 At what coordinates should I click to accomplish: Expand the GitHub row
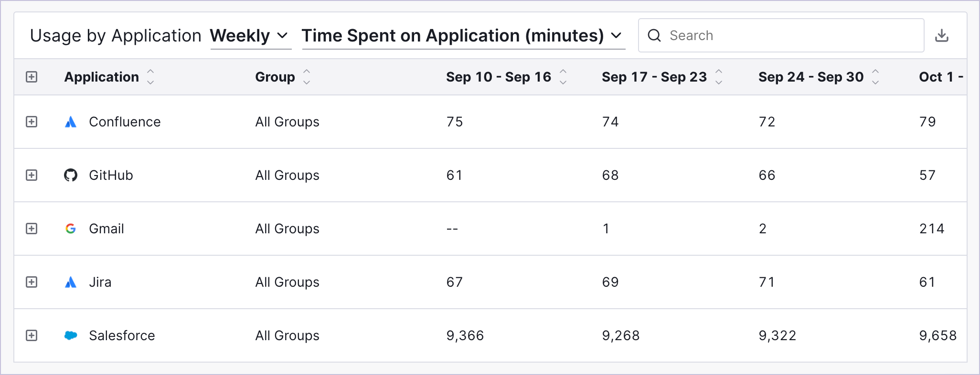32,175
